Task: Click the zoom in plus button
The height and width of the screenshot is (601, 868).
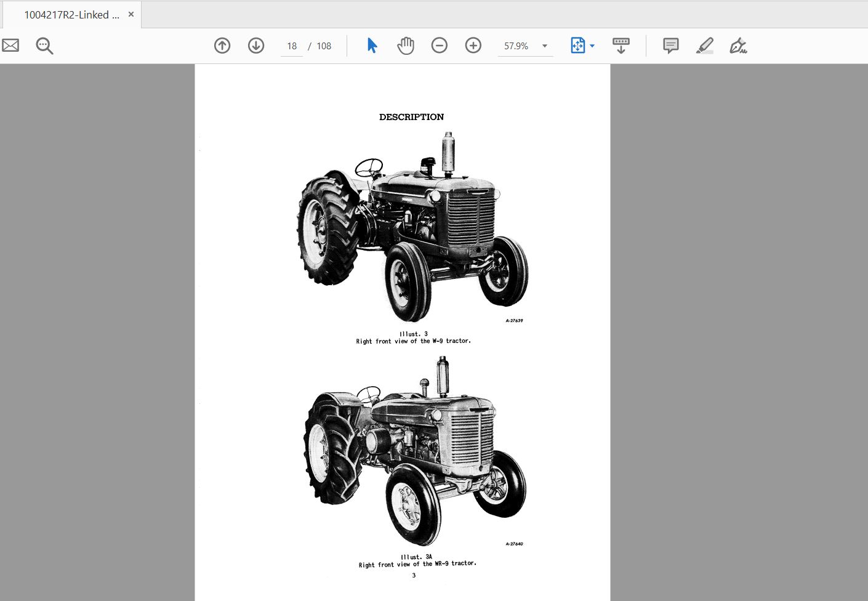Action: (x=473, y=45)
